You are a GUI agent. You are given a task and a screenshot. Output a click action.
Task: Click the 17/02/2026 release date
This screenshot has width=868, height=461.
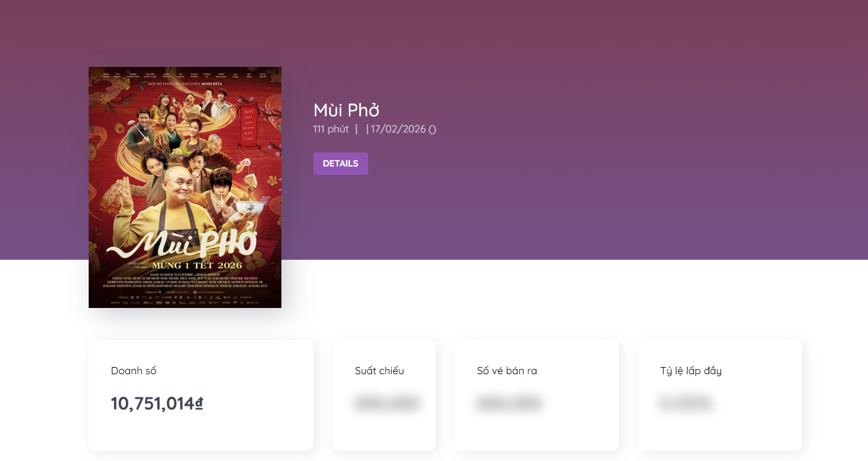click(x=398, y=129)
